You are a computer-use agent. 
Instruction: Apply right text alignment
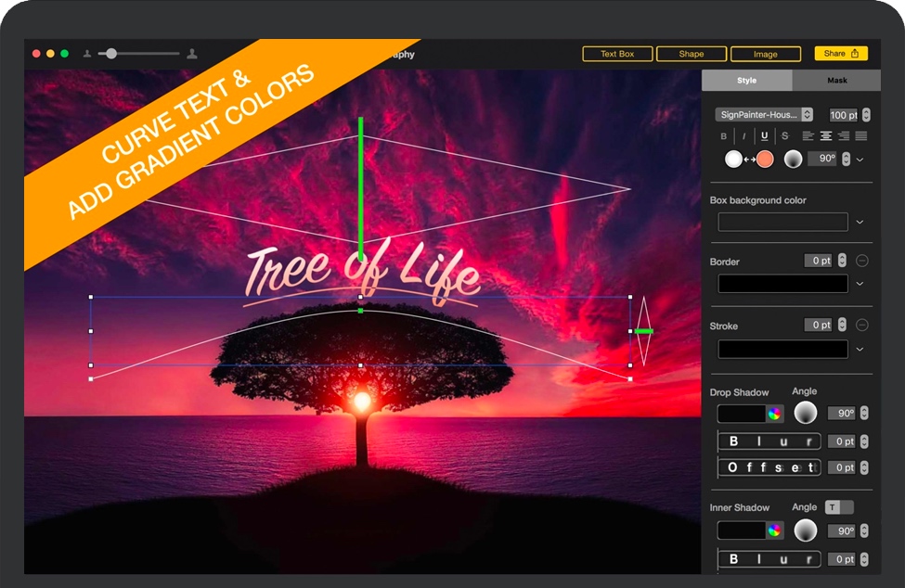pyautogui.click(x=845, y=136)
